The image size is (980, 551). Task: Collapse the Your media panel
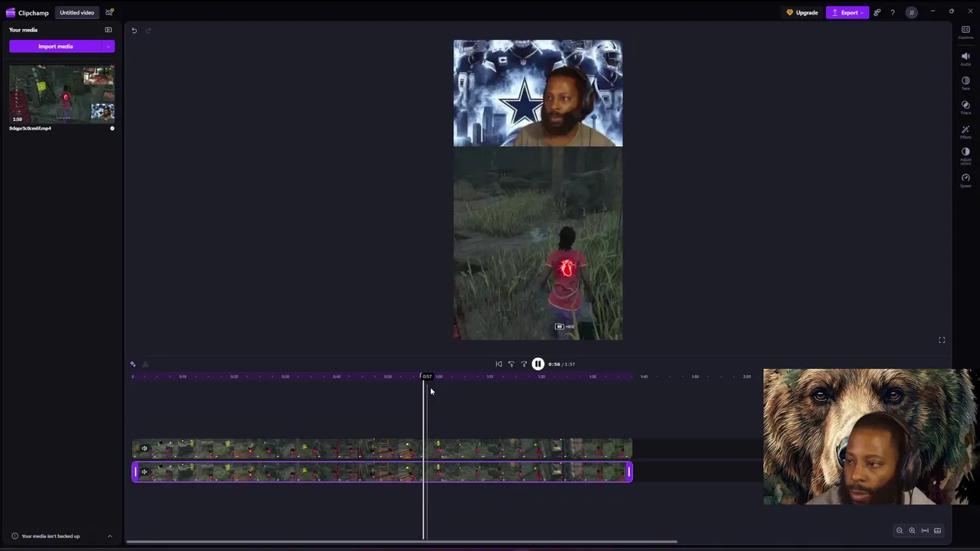click(108, 30)
